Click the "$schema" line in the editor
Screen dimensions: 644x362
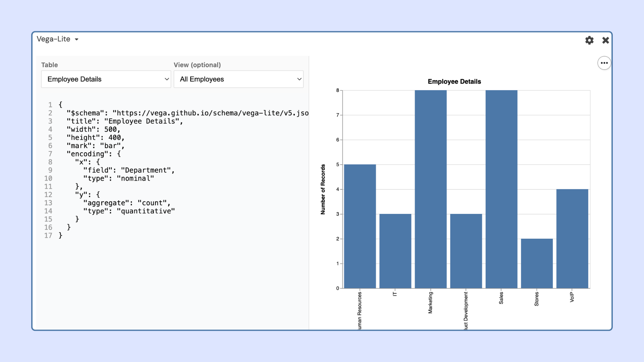[x=187, y=113]
